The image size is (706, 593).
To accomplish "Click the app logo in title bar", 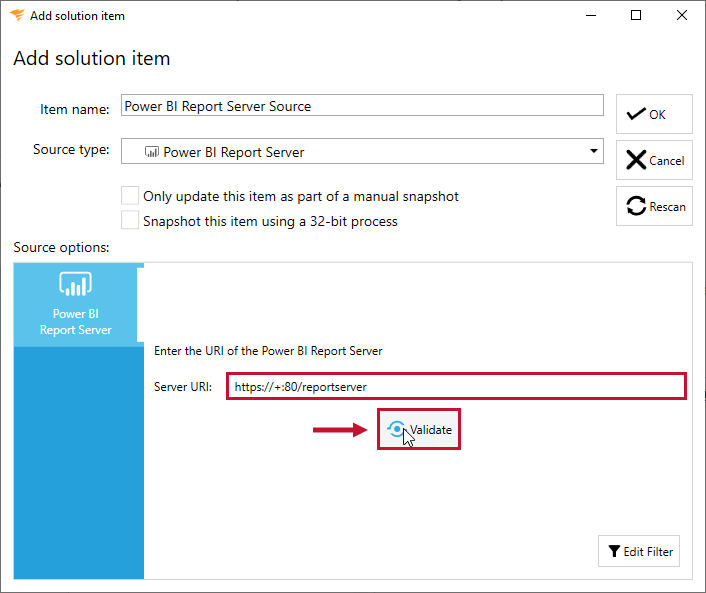I will pos(17,15).
